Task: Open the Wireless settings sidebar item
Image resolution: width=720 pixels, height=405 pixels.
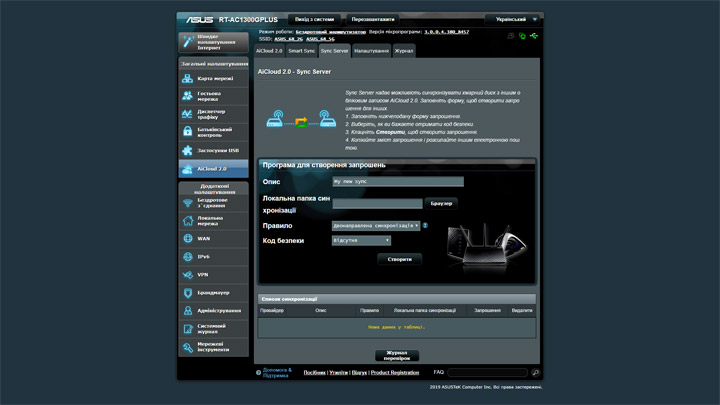Action: pyautogui.click(x=214, y=203)
